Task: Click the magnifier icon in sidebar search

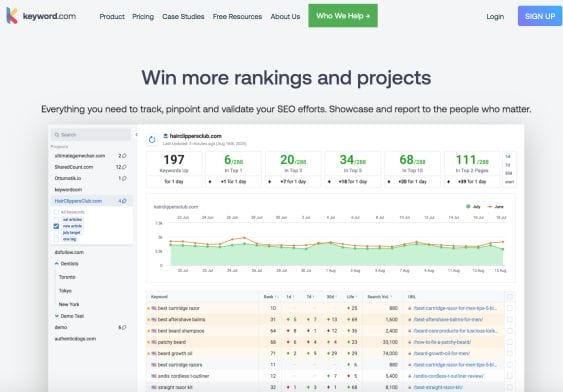Action: coord(57,135)
